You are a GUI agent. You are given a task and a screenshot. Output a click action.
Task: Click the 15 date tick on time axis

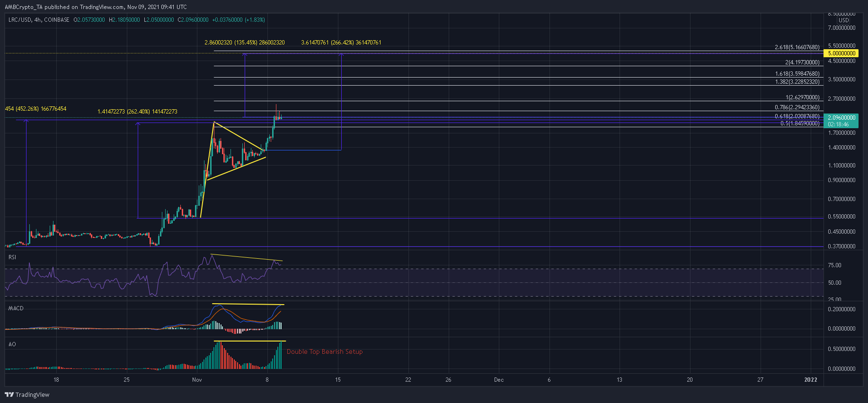pos(338,380)
